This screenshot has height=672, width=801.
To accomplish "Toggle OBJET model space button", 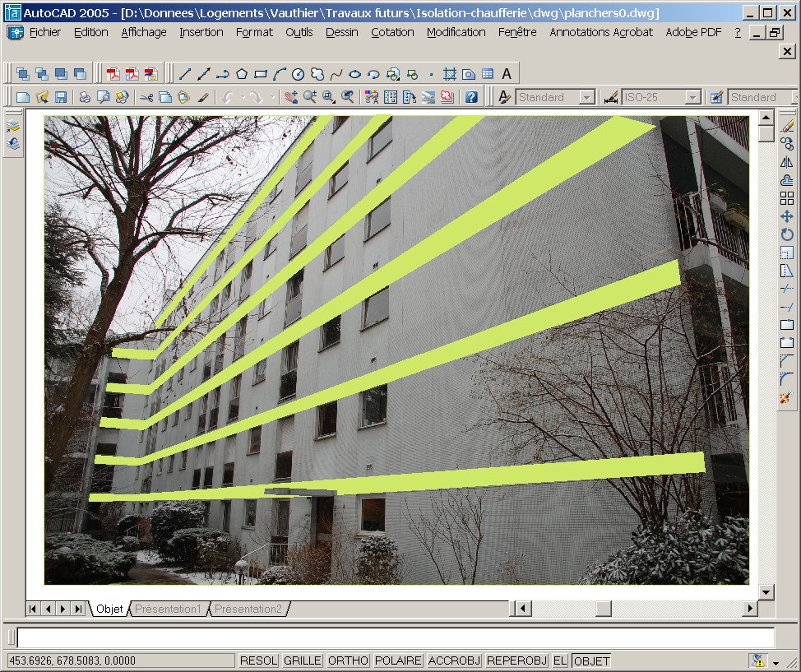I will pyautogui.click(x=591, y=660).
